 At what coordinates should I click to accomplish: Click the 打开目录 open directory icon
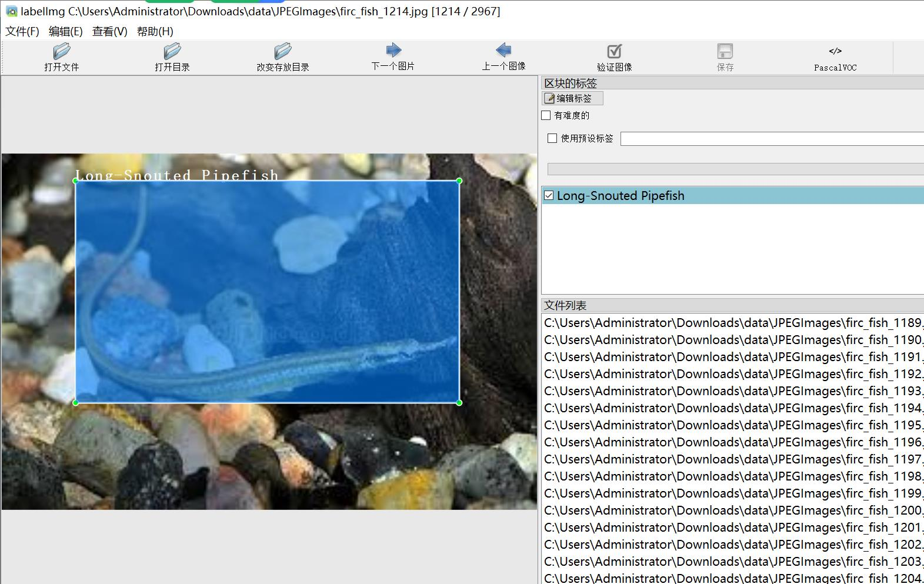click(172, 51)
